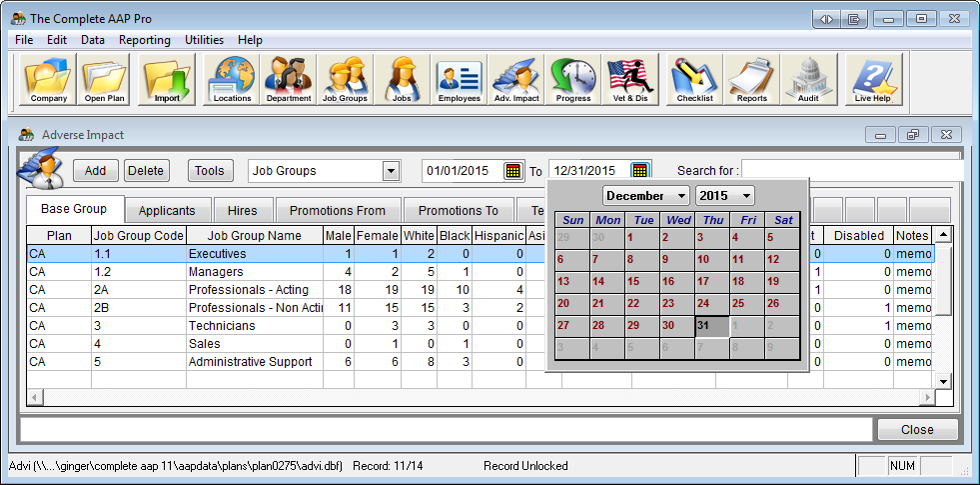This screenshot has width=980, height=485.
Task: Select December 25 in the calendar
Action: (747, 304)
